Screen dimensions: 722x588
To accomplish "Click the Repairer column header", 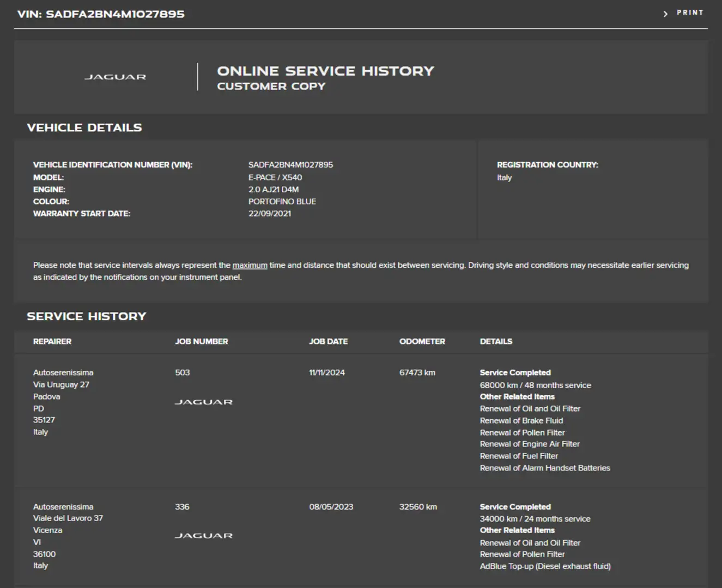I will click(52, 341).
